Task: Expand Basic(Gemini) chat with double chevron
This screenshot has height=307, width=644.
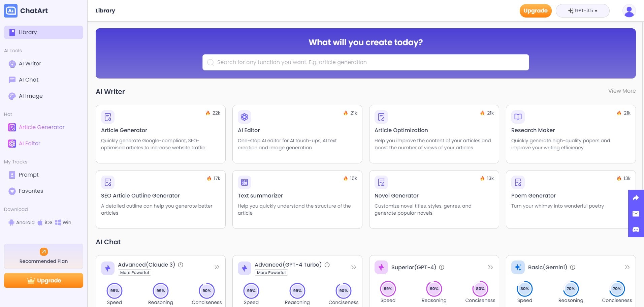Action: [x=627, y=267]
